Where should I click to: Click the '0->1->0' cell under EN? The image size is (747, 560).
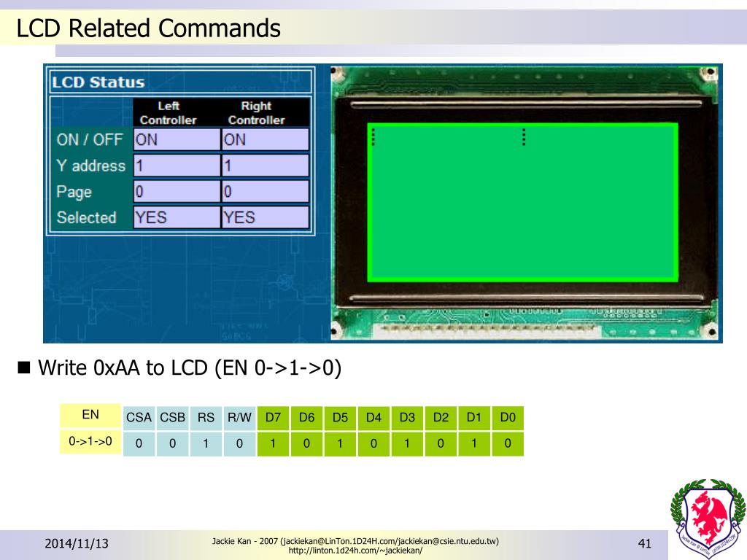pyautogui.click(x=90, y=441)
